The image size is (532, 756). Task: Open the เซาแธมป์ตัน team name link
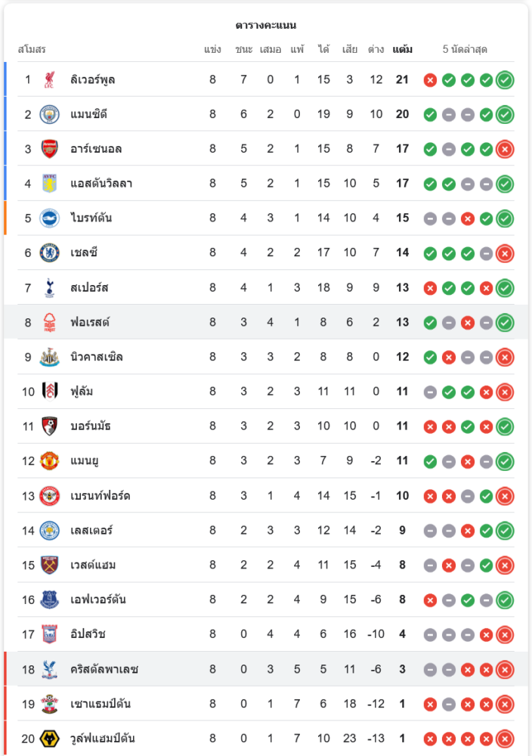point(101,704)
